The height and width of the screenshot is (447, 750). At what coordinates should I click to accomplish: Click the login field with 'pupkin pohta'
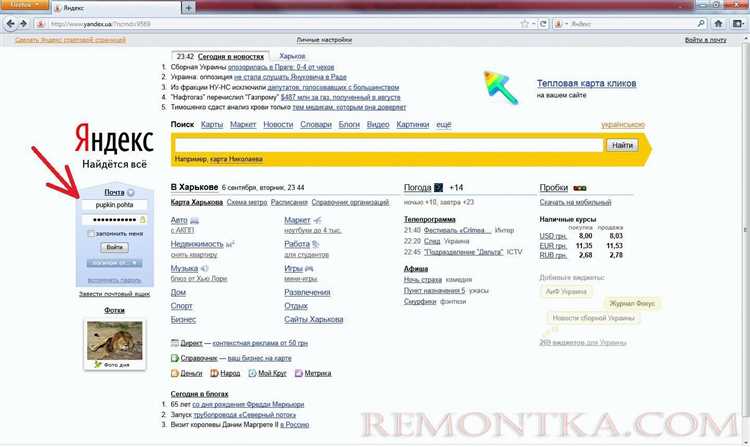[114, 205]
